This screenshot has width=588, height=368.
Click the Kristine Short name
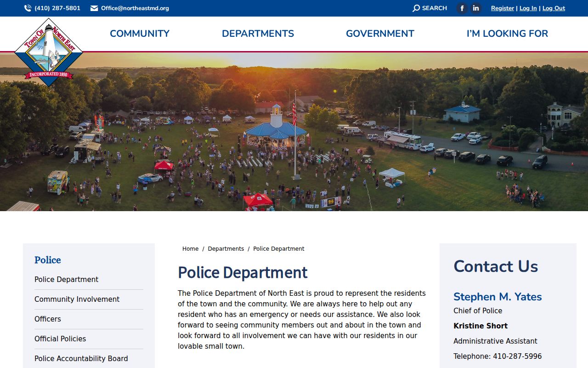tap(481, 326)
